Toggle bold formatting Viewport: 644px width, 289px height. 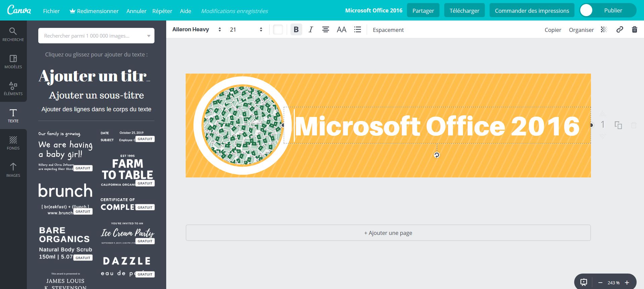pos(296,30)
